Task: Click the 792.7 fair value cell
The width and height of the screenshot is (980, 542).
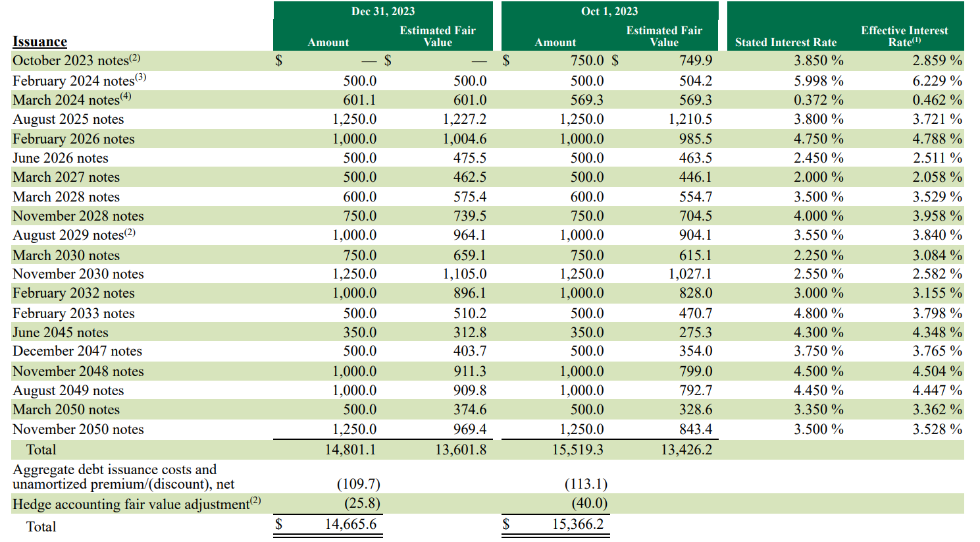Action: click(x=696, y=391)
